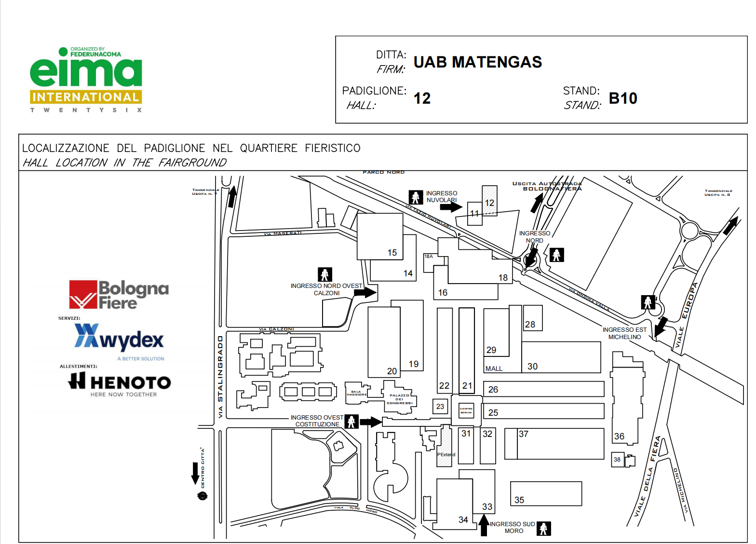Click the PExtend hatched area
This screenshot has width=756, height=544.
point(445,447)
